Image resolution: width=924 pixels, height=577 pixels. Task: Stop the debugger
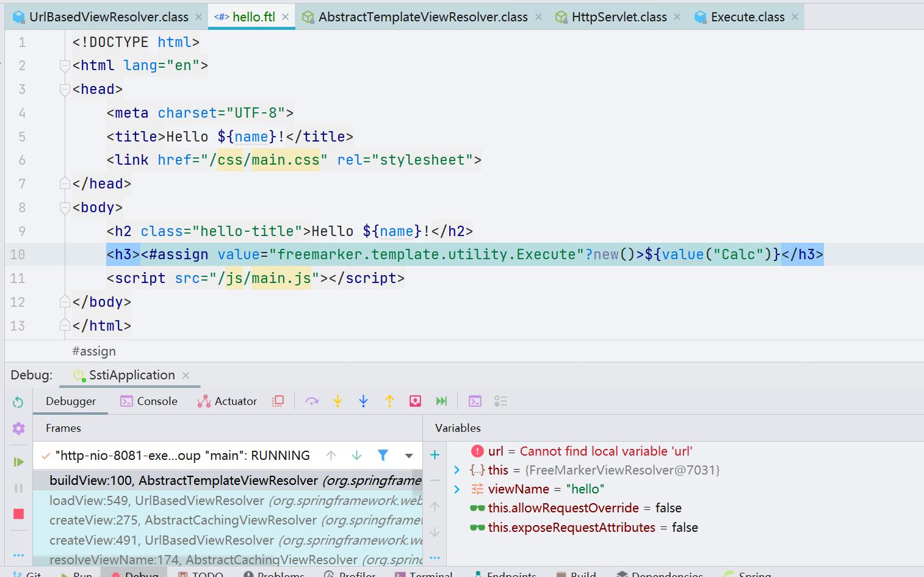tap(18, 514)
